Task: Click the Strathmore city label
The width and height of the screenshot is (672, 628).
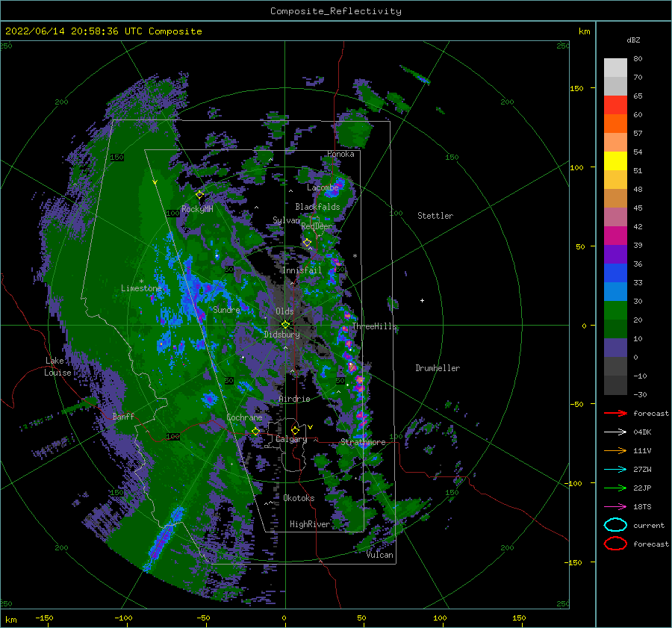Action: click(363, 442)
